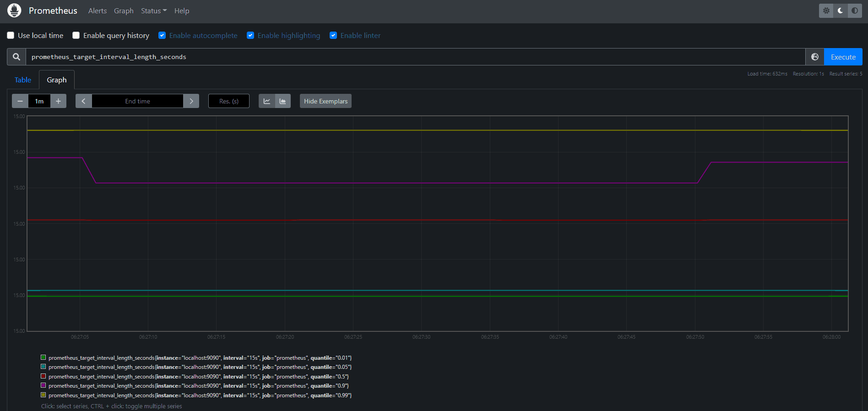Image resolution: width=868 pixels, height=411 pixels.
Task: Increase the graph range with plus
Action: (58, 101)
